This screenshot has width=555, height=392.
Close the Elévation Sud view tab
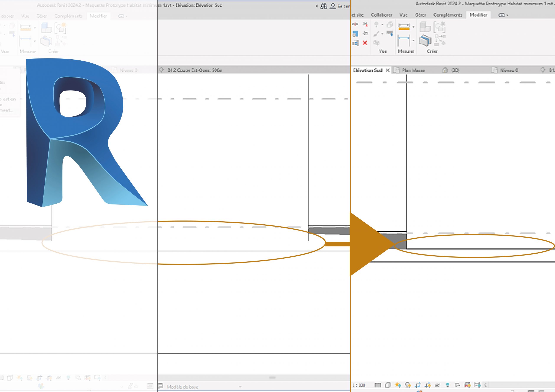(x=387, y=70)
